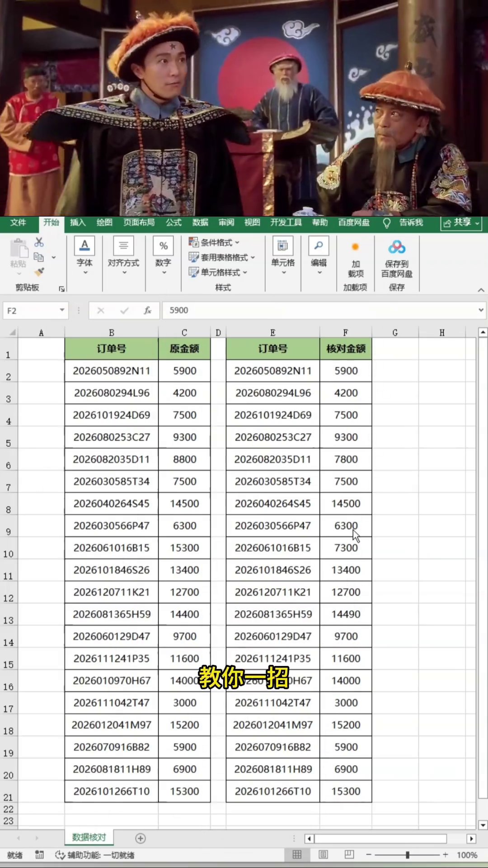This screenshot has height=868, width=488.
Task: Expand the formula bar chevron
Action: click(481, 310)
